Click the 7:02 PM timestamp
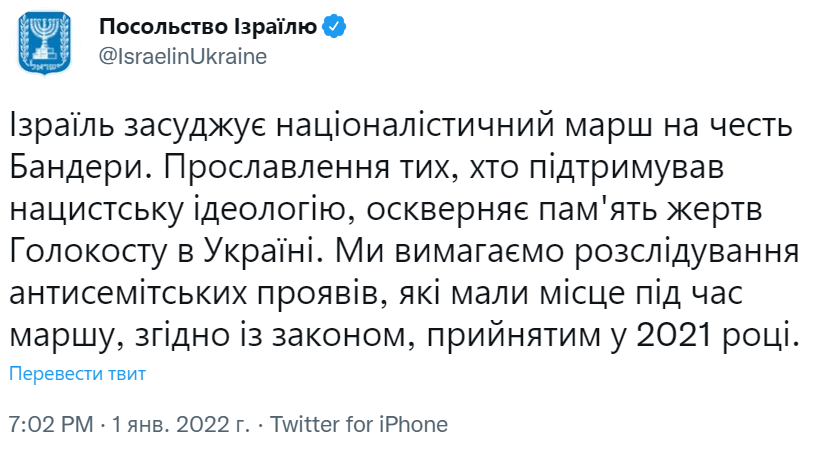This screenshot has width=813, height=456. pyautogui.click(x=50, y=424)
